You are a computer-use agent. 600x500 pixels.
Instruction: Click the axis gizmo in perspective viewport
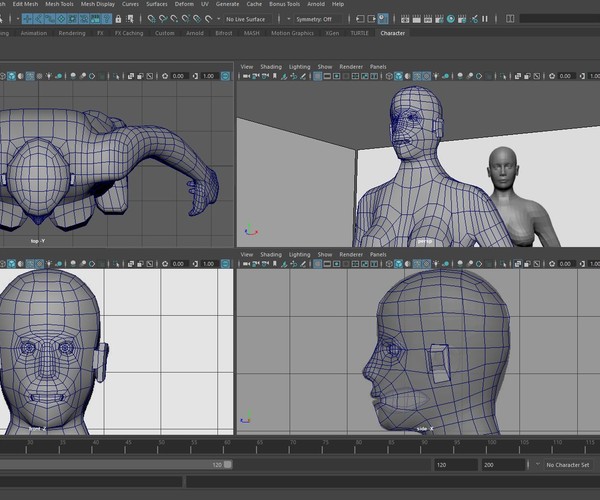250,230
